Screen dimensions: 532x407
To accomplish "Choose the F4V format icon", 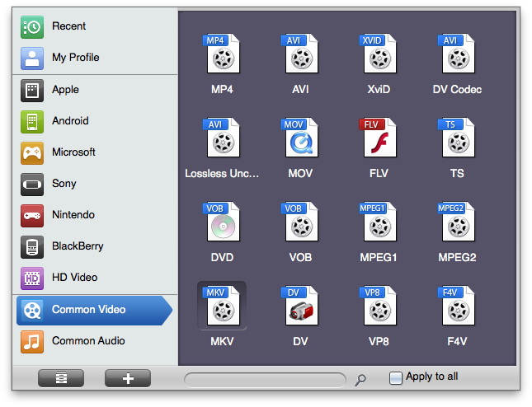I will click(x=456, y=306).
